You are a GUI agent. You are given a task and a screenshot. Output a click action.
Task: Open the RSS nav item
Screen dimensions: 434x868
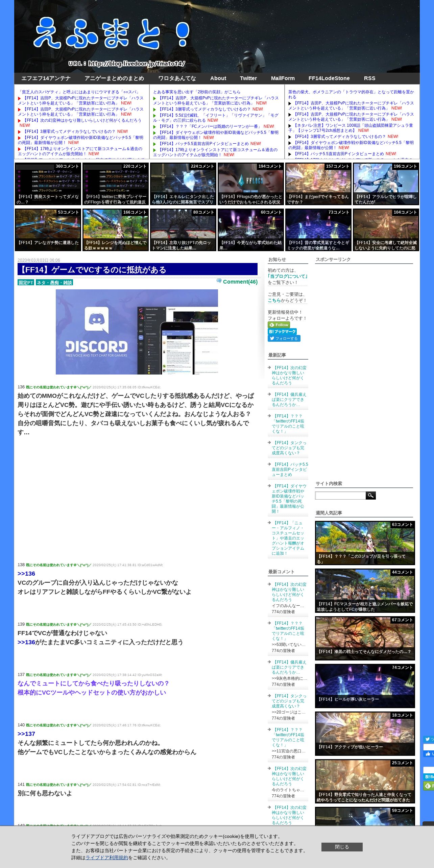click(370, 78)
